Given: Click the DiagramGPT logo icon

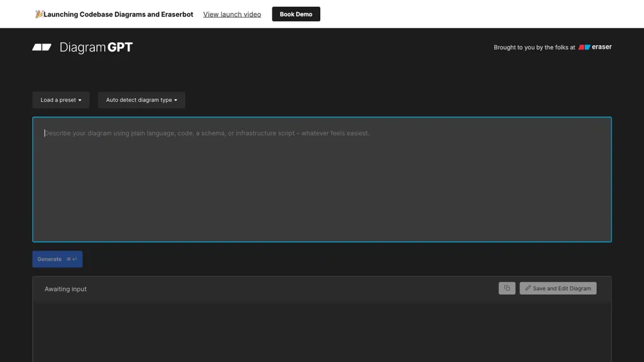Looking at the screenshot, I should [x=42, y=47].
